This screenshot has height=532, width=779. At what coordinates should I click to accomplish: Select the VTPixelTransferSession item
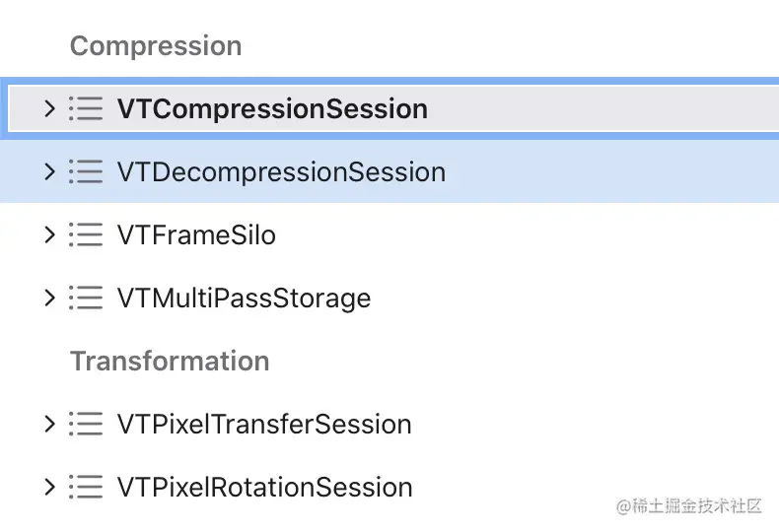click(264, 425)
